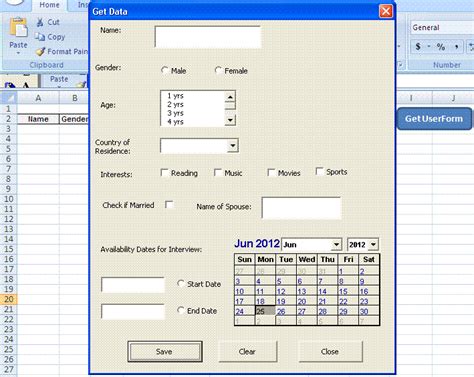Select column B header
The height and width of the screenshot is (377, 474).
pos(74,98)
